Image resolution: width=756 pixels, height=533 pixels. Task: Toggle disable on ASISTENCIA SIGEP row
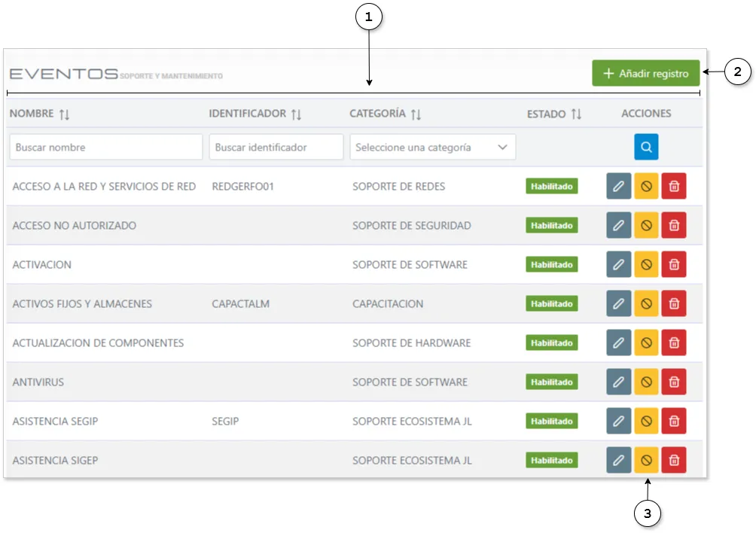click(x=646, y=460)
